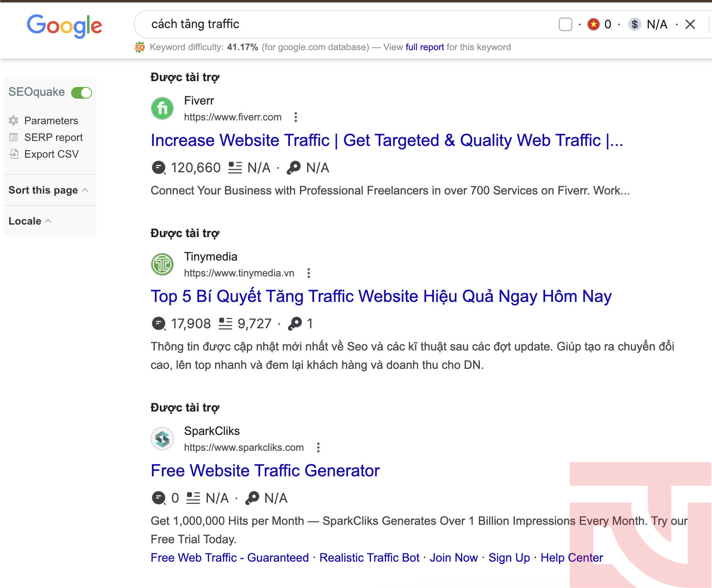The height and width of the screenshot is (588, 712).
Task: Click the 41.17% keyword difficulty value
Action: tap(243, 47)
